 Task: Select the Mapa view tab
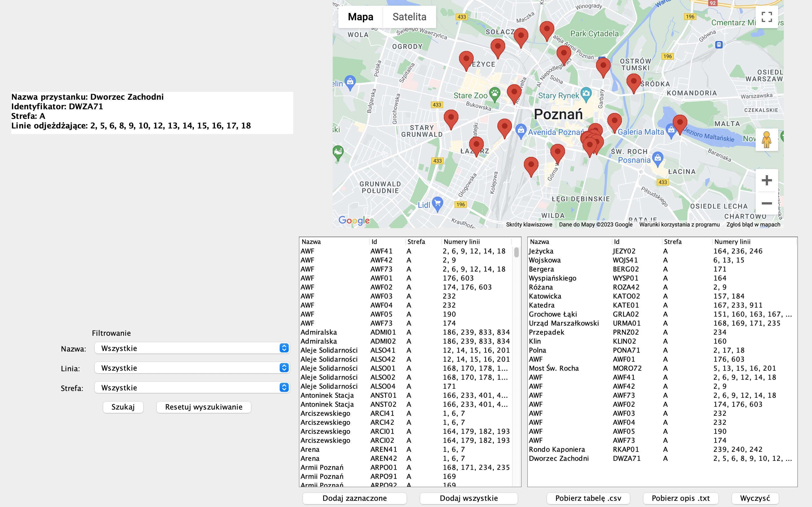(360, 17)
